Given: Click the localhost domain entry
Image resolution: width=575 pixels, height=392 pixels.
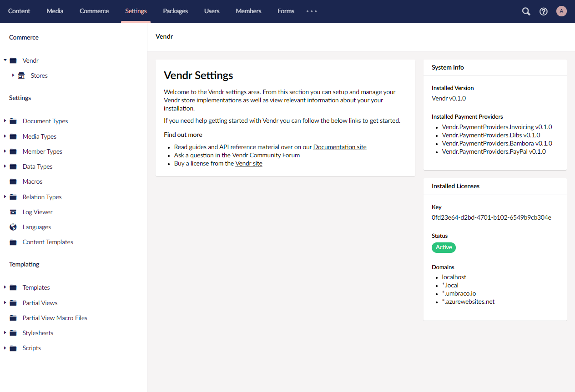Looking at the screenshot, I should tap(454, 277).
